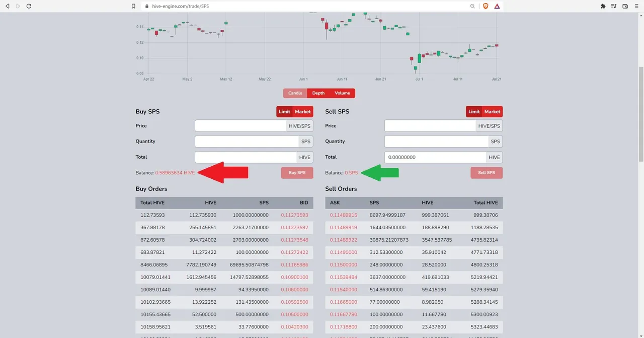Click the BID column header
Screen dimensions: 644x338
pos(304,202)
